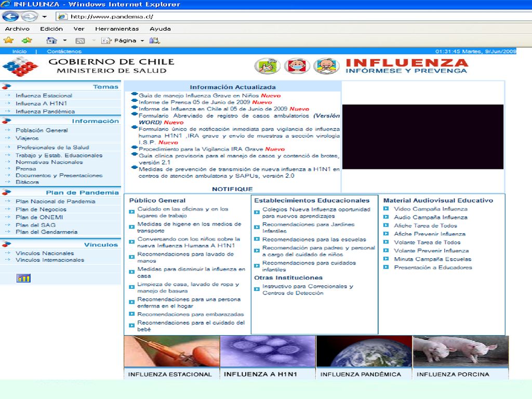Open Influenza A H1N1 sidebar link
Image resolution: width=532 pixels, height=399 pixels.
click(41, 103)
